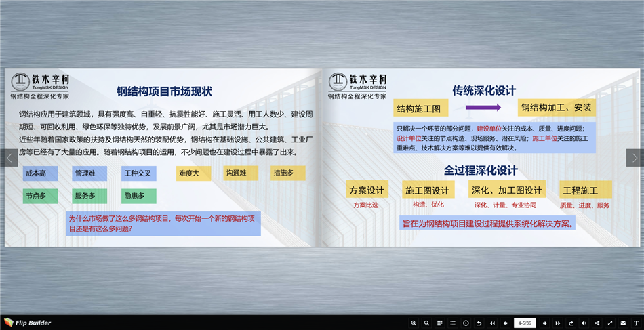Jump to the first page
Image resolution: width=644 pixels, height=330 pixels.
[x=492, y=323]
